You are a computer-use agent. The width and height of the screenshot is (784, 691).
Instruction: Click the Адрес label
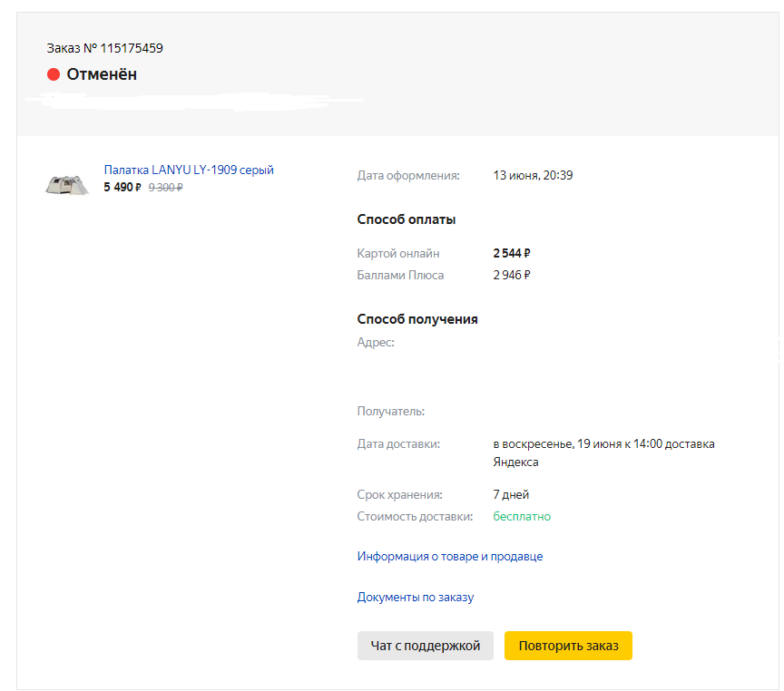(x=376, y=343)
